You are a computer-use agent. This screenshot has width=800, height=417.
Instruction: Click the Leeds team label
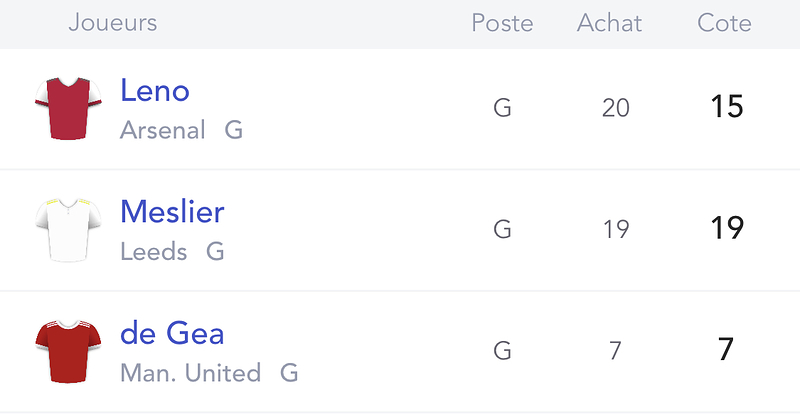(x=154, y=251)
